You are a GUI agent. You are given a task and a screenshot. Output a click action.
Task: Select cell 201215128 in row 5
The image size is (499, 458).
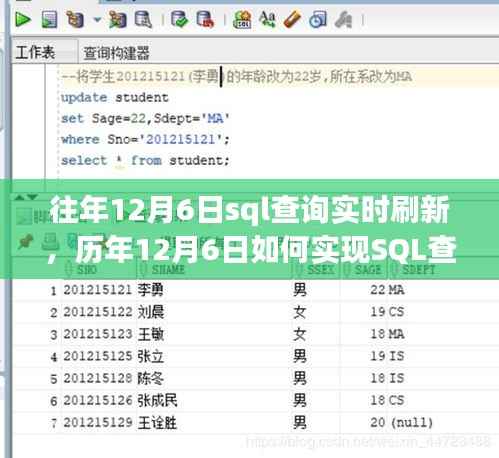(98, 378)
